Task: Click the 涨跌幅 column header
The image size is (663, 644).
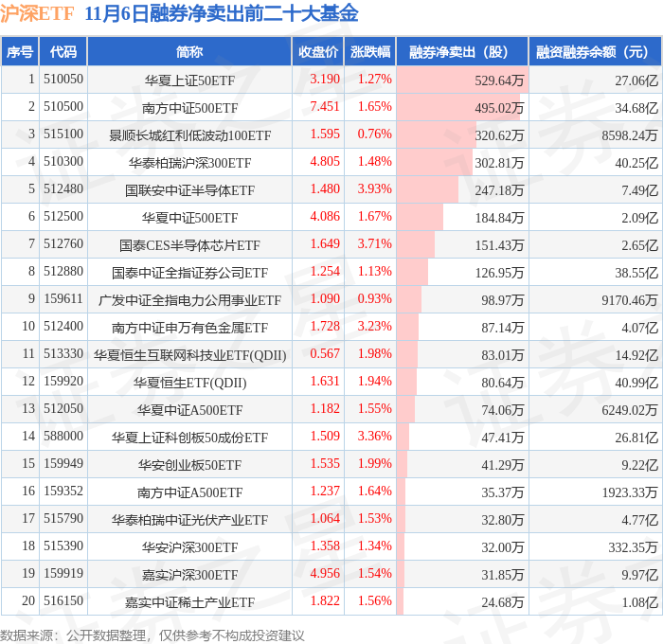Action: (x=370, y=51)
